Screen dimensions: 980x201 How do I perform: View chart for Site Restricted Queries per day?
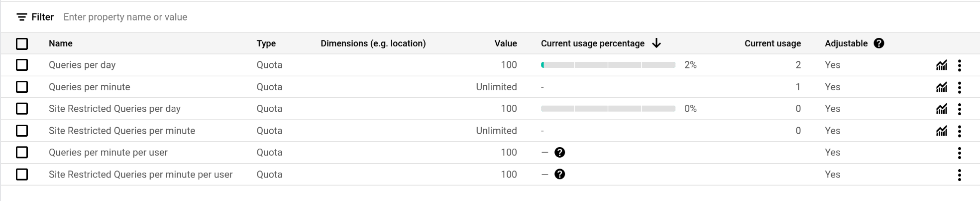941,109
